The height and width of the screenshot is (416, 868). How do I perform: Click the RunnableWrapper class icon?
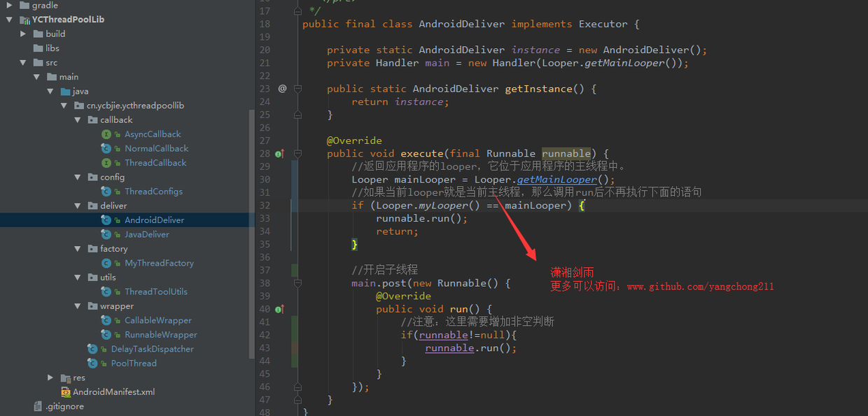point(106,335)
